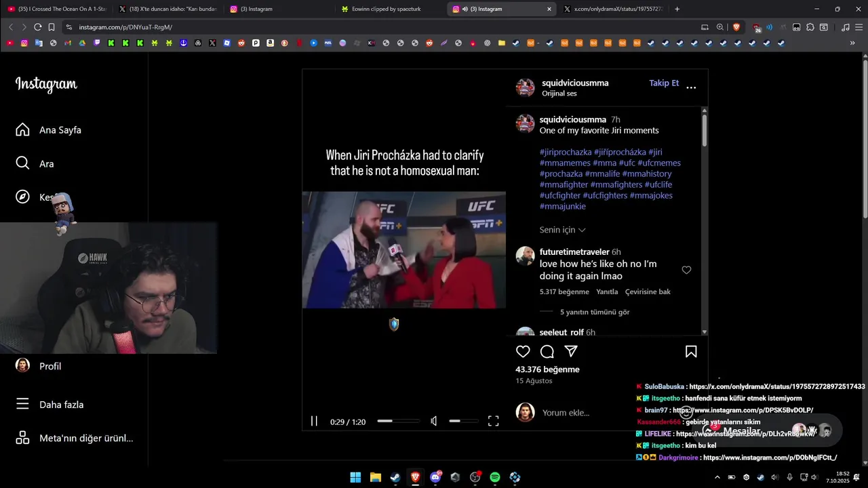Open comment bubble icon under post
Viewport: 868px width, 488px height.
pos(547,351)
